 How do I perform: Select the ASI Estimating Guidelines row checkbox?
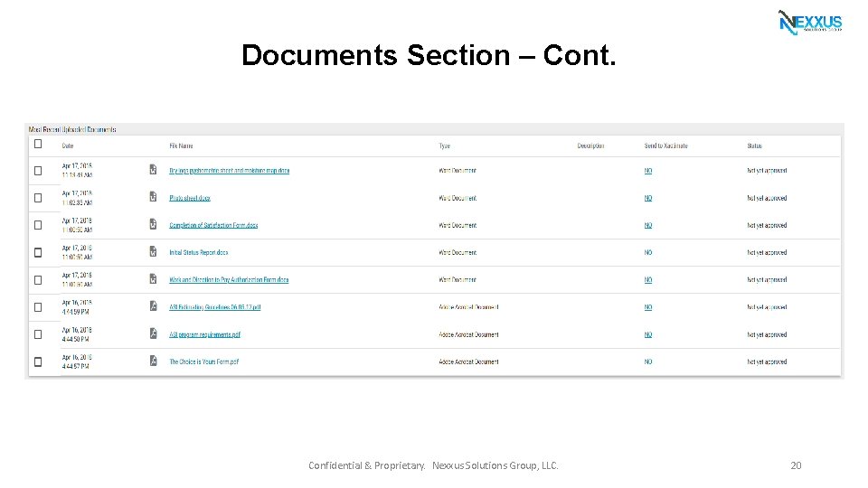pyautogui.click(x=38, y=307)
